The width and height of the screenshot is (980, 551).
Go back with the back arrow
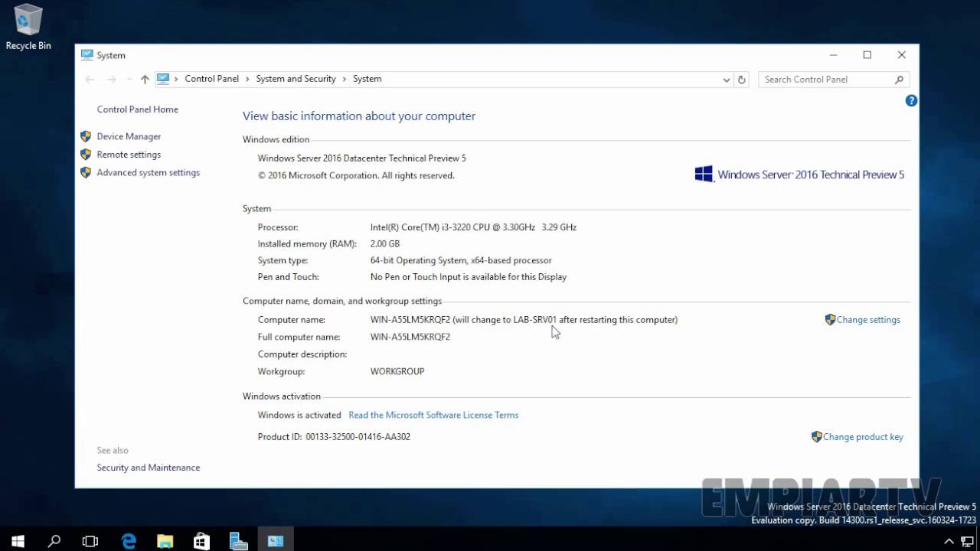[x=90, y=79]
